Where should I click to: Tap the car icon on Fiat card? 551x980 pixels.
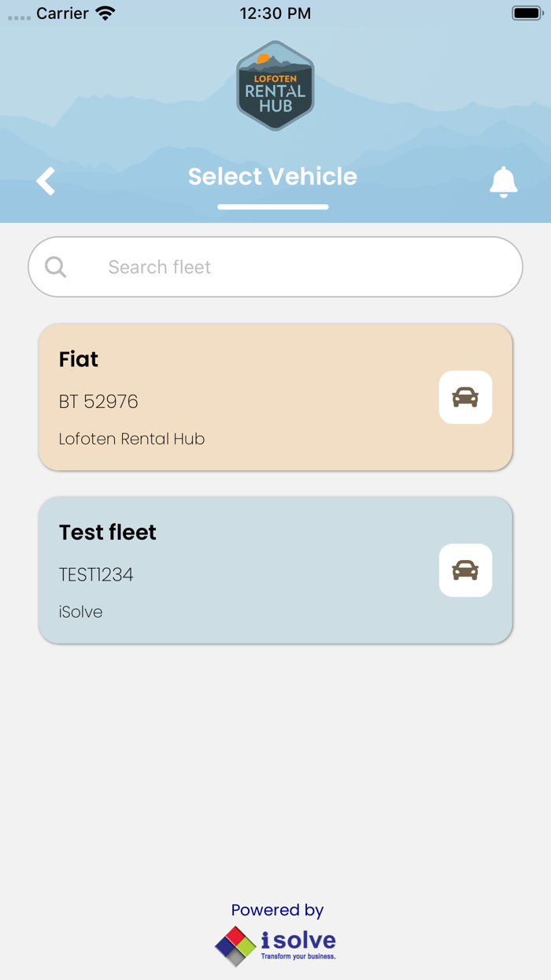point(465,397)
